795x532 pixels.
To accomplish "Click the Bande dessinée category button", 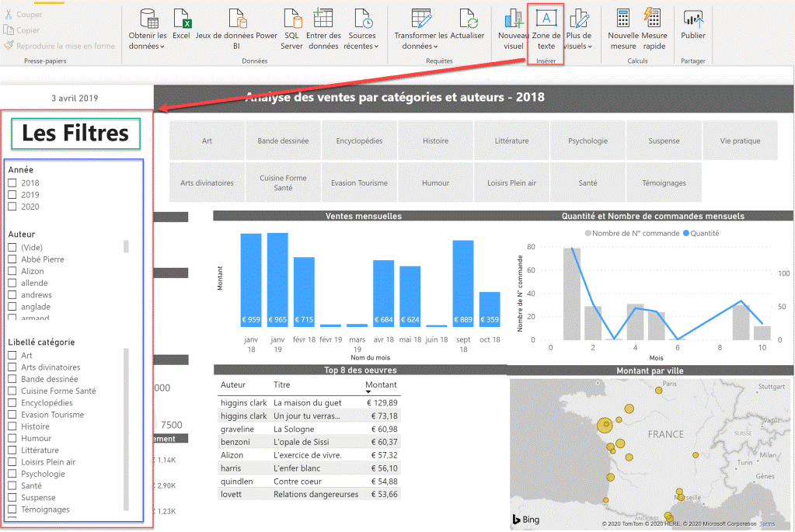I will (x=283, y=141).
